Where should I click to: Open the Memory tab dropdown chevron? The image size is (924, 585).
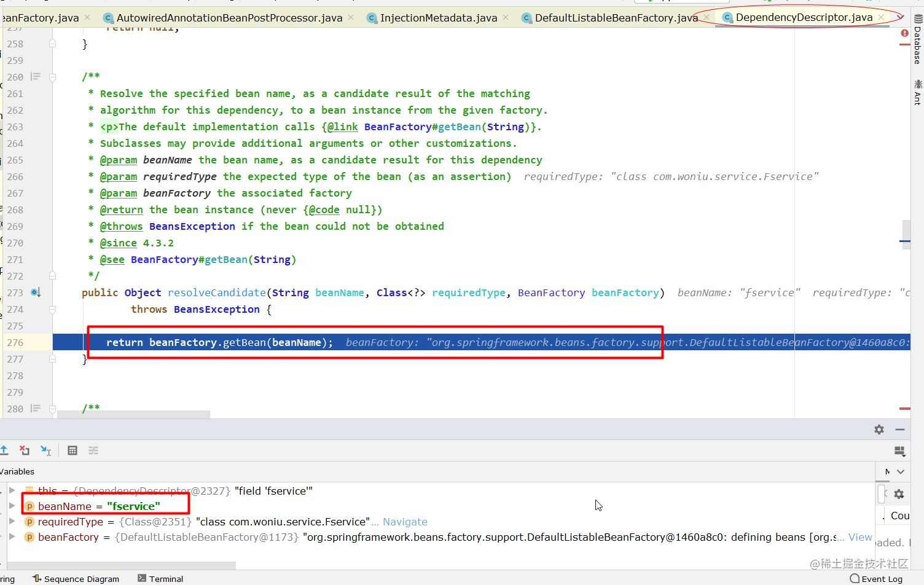point(901,472)
